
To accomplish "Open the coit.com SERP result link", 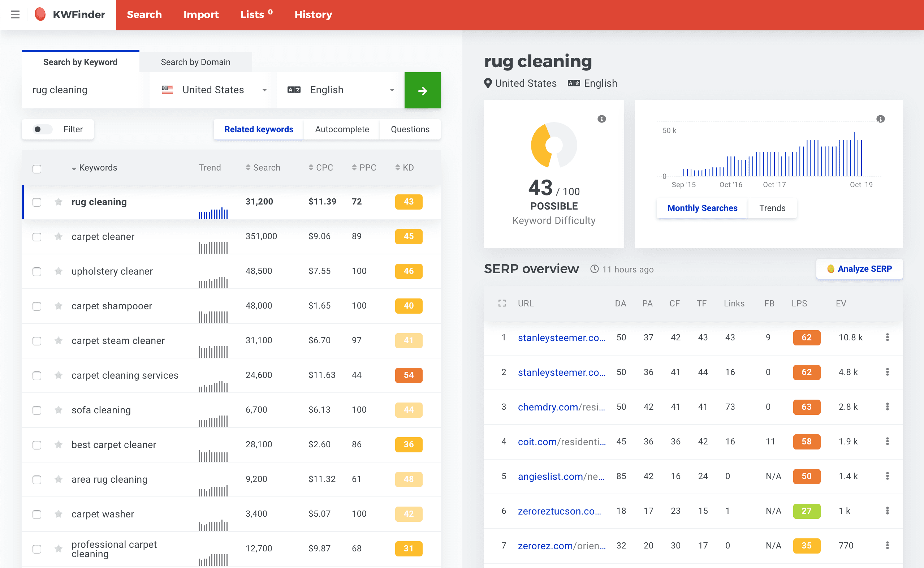I will tap(561, 442).
